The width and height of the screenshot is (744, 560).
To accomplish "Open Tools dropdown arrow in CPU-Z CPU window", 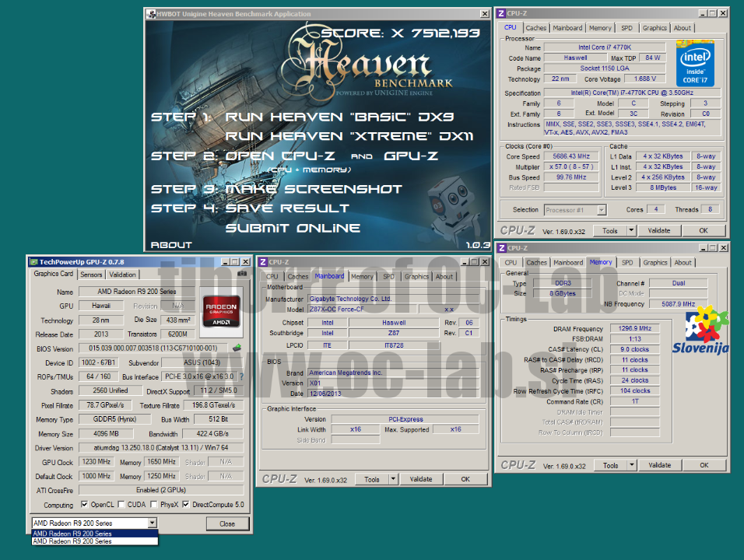I will pos(631,230).
